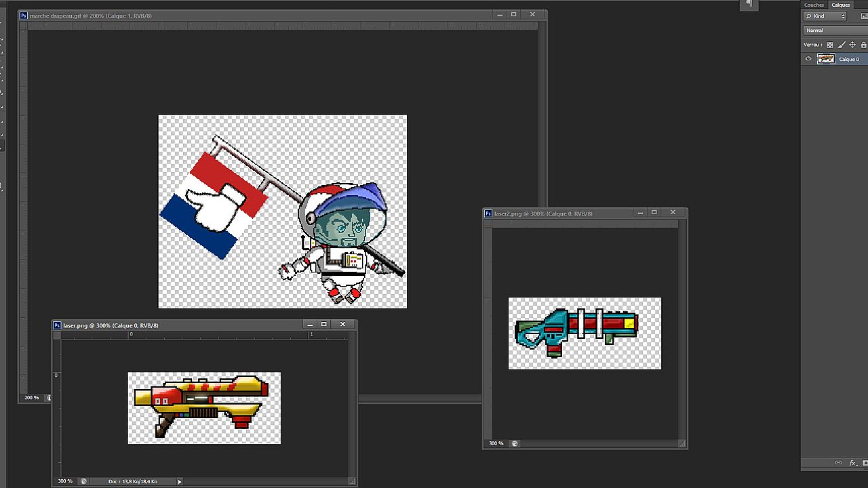Image resolution: width=868 pixels, height=488 pixels.
Task: Open the Normal blend mode dropdown
Action: tap(834, 30)
